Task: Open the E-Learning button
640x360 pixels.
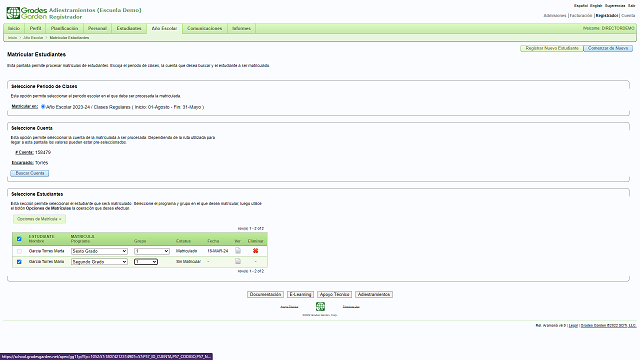Action: click(300, 294)
